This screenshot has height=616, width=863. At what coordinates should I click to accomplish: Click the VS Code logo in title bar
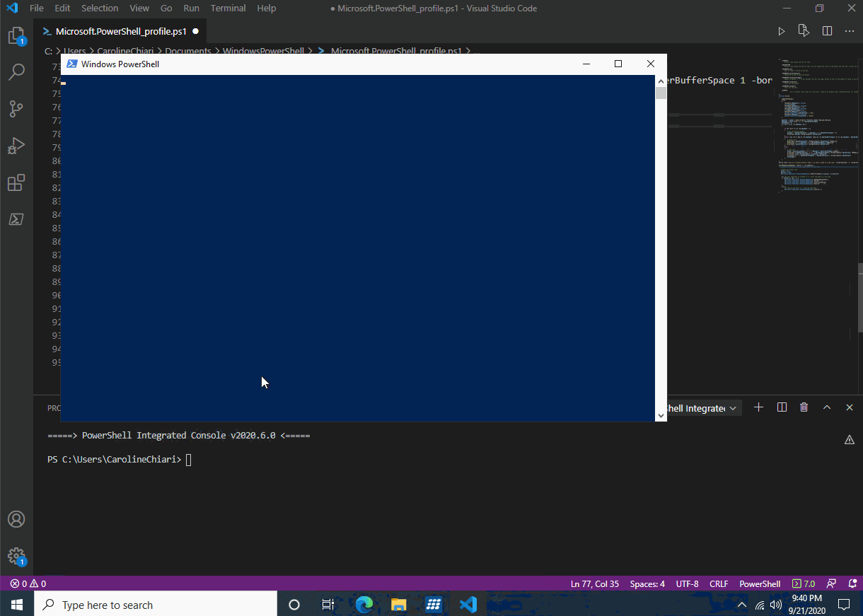12,8
